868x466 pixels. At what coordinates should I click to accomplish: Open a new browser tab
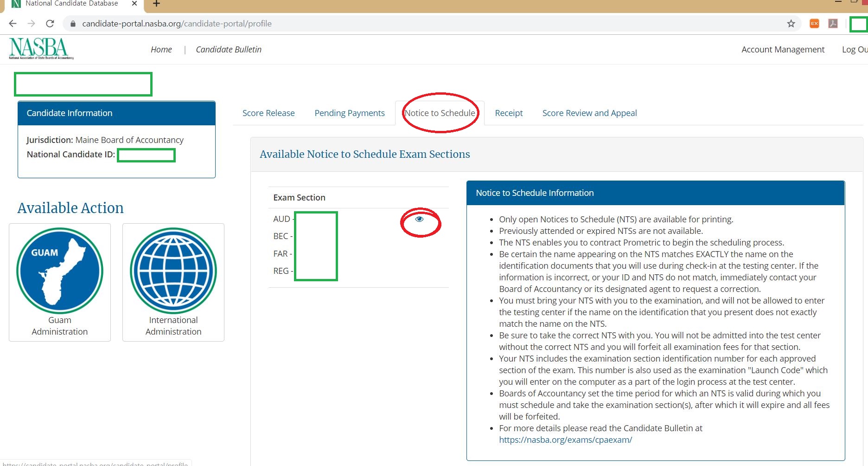click(156, 4)
